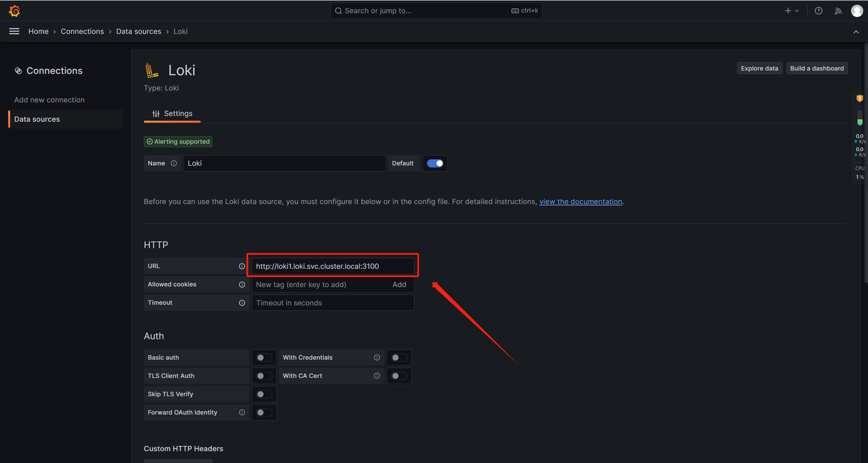The width and height of the screenshot is (868, 463).
Task: Click the Timeout in seconds input
Action: coord(333,303)
